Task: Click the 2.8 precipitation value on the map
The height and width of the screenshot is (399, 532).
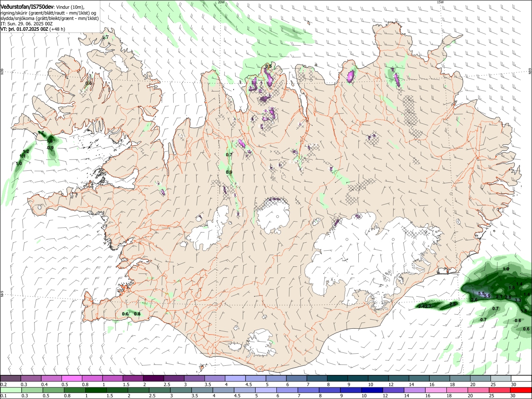Action: click(x=508, y=297)
